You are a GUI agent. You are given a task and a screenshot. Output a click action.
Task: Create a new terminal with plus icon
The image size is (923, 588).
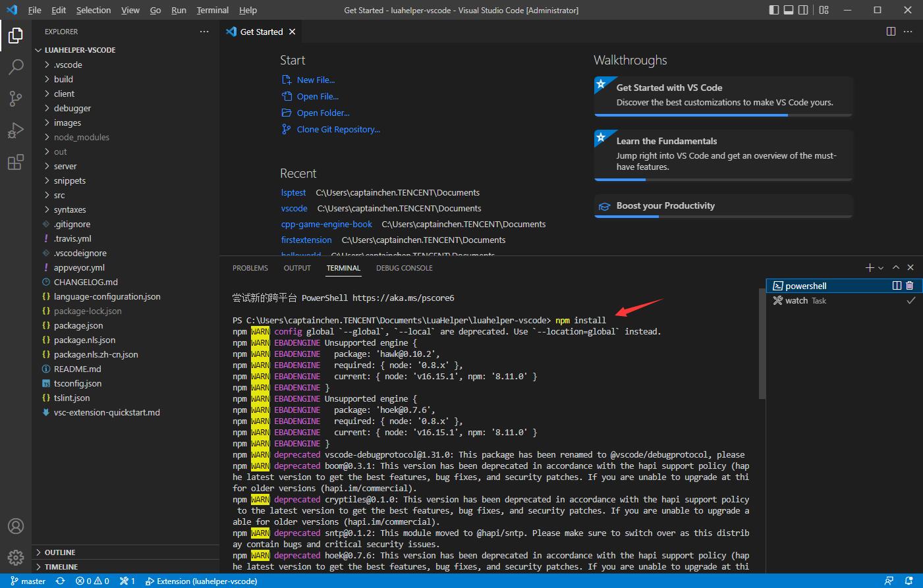(869, 267)
